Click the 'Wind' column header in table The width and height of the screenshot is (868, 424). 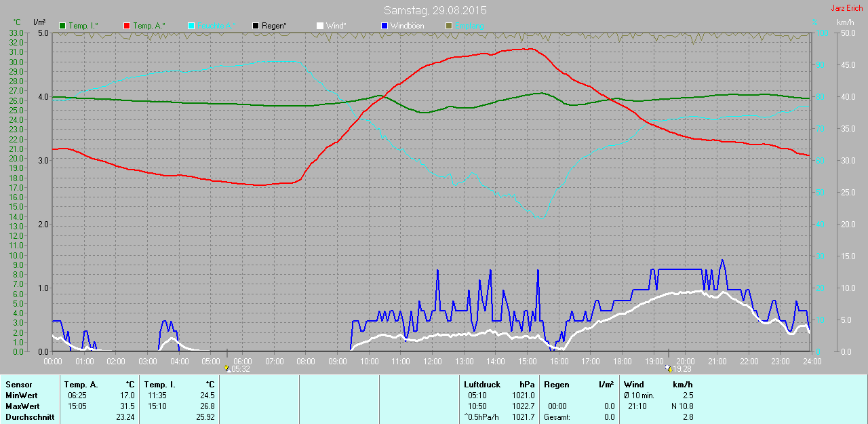[x=634, y=385]
